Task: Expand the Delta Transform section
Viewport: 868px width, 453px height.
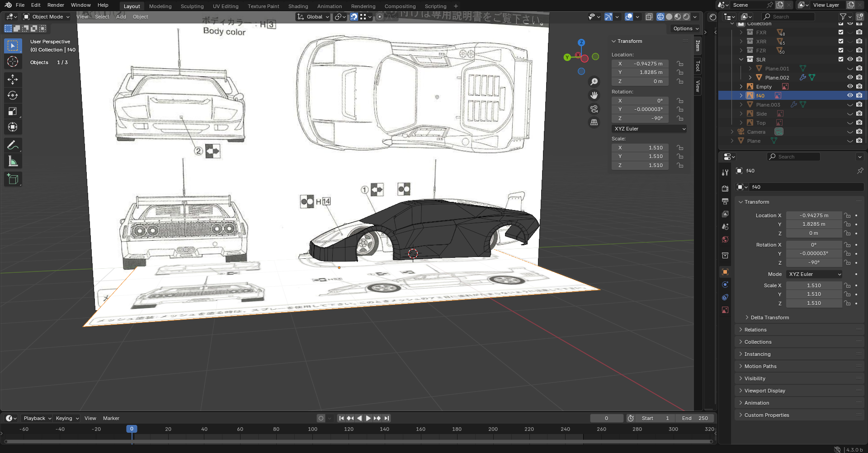Action: [769, 318]
